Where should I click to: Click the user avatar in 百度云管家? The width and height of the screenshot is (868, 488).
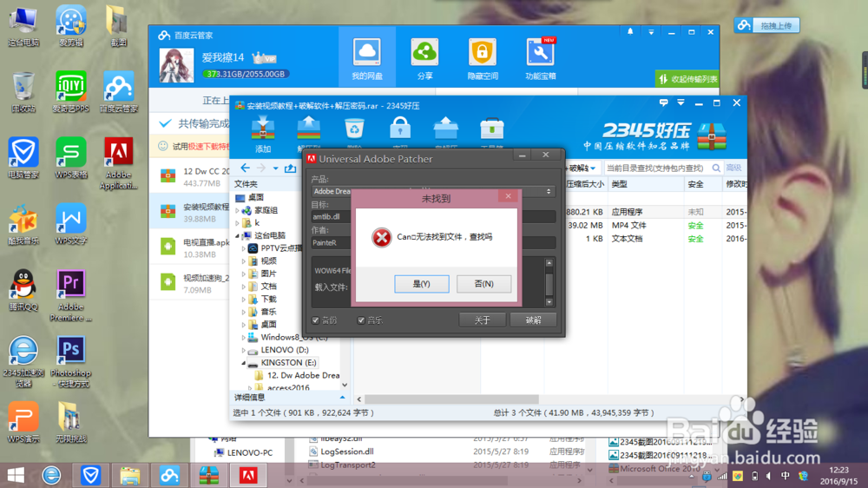coord(176,65)
